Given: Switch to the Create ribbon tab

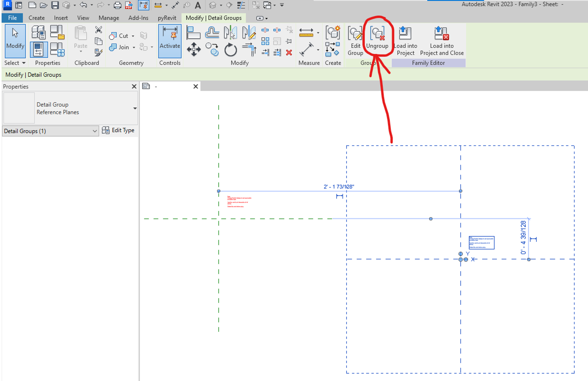Looking at the screenshot, I should 37,18.
